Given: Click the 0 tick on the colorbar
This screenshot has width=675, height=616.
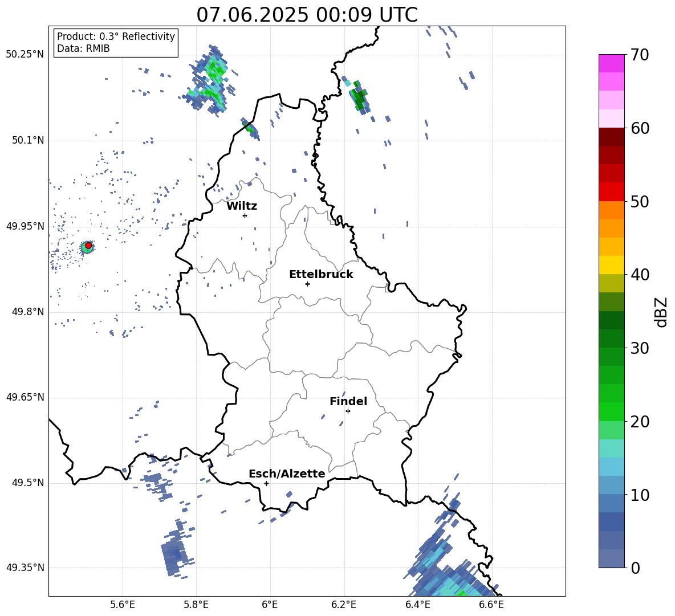Looking at the screenshot, I should [x=635, y=568].
